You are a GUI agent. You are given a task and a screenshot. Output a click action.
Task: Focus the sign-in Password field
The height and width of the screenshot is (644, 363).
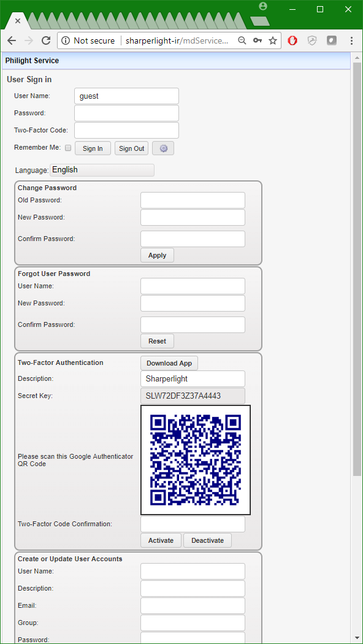tap(126, 113)
